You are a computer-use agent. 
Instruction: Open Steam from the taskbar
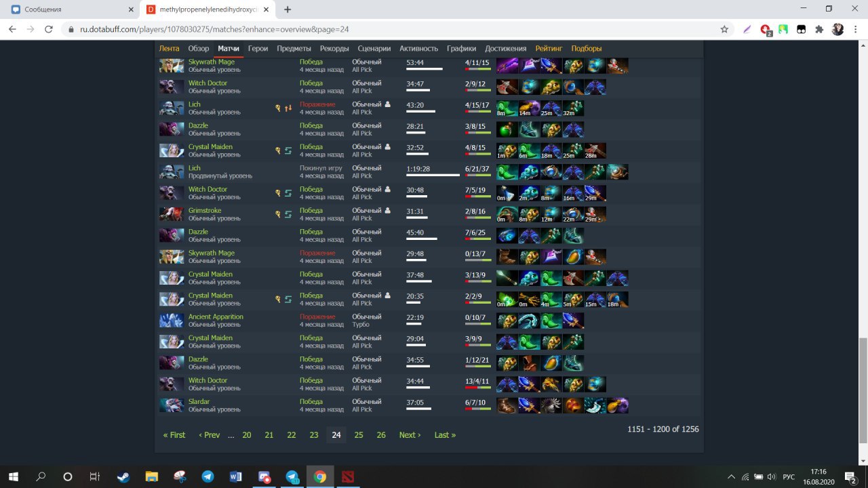point(123,476)
